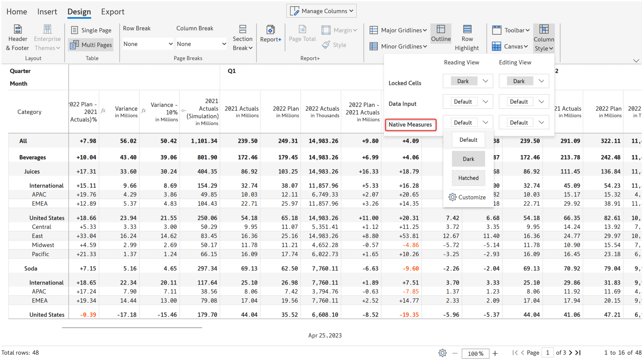Open the Row Break dropdown
The image size is (644, 361).
[x=148, y=44]
